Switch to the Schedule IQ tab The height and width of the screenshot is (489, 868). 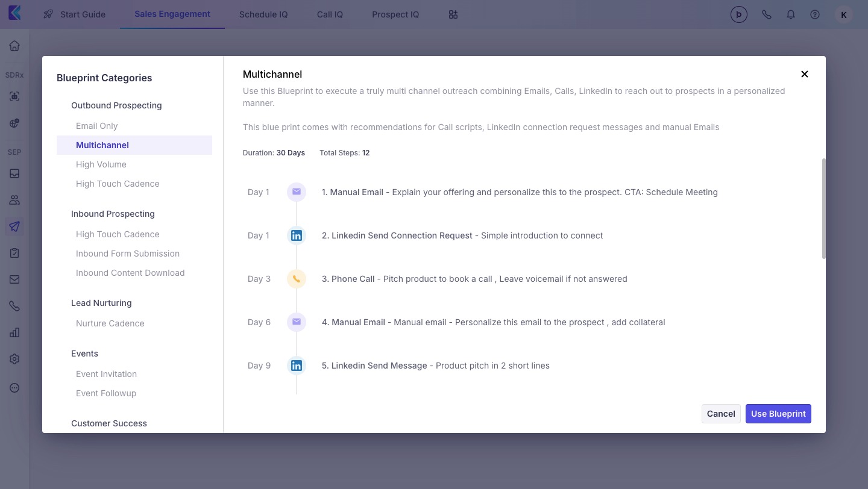point(263,14)
